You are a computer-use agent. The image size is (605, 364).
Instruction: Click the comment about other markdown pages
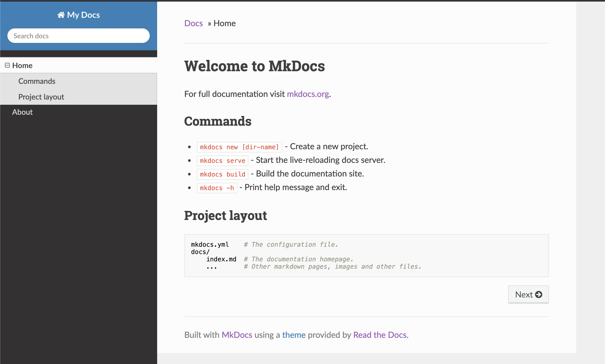tap(333, 267)
